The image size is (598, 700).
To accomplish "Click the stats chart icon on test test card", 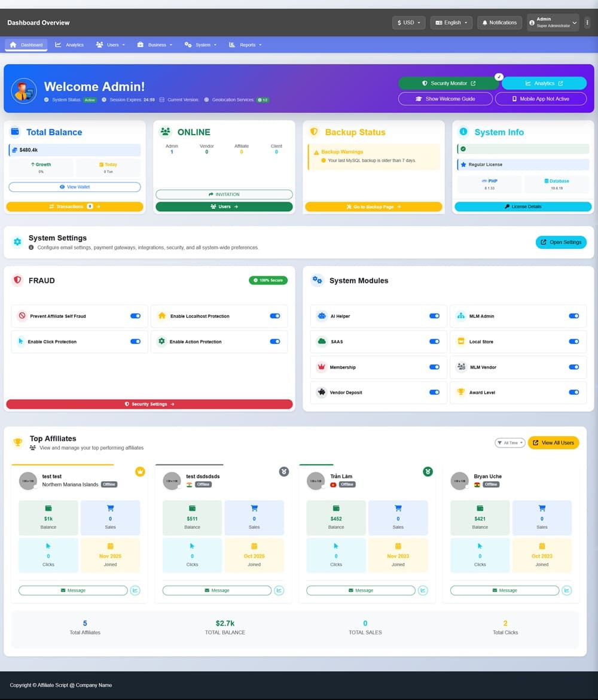I will click(135, 591).
